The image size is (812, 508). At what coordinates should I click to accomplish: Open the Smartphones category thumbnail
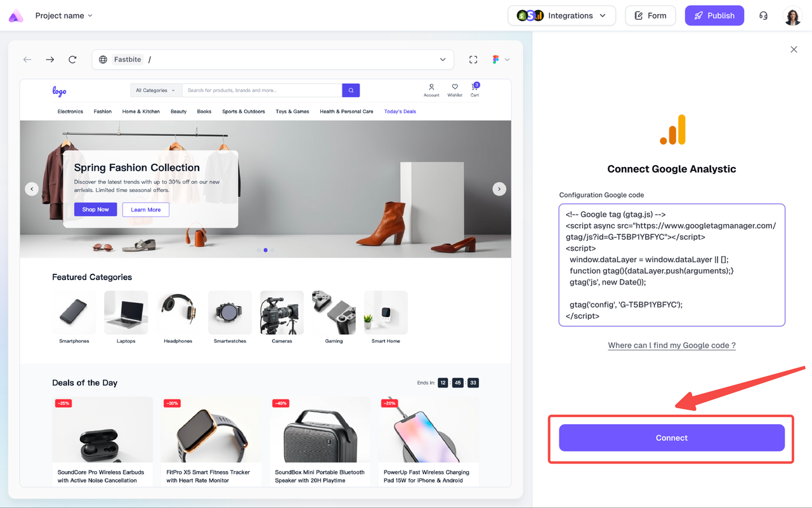[74, 312]
